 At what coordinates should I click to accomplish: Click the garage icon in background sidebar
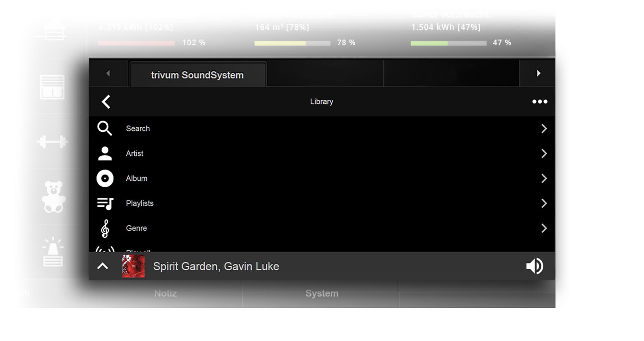pyautogui.click(x=54, y=30)
